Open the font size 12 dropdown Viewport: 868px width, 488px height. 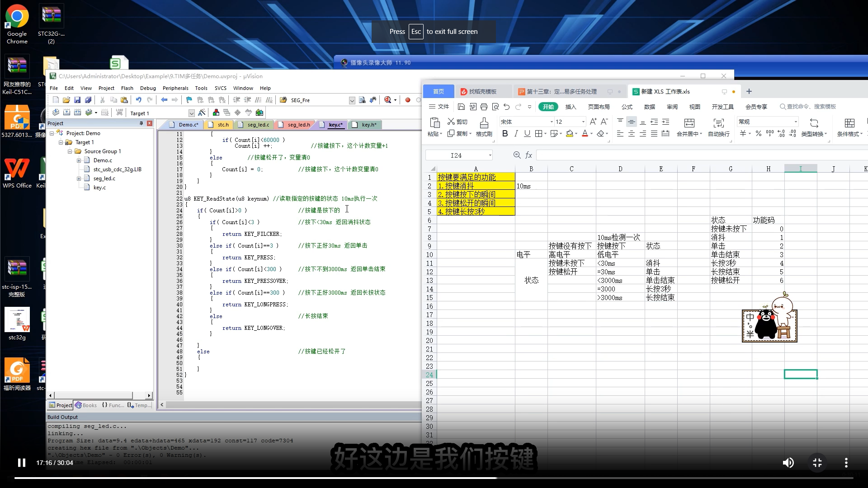coord(583,122)
